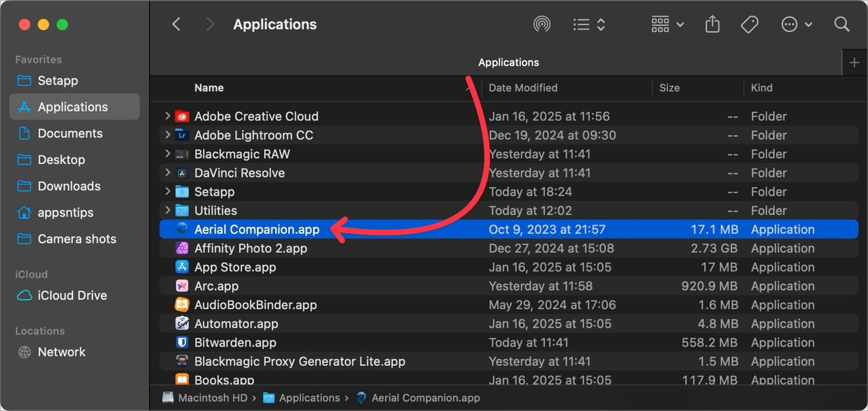Viewport: 868px width, 411px height.
Task: Select Blackmagic Proxy Generator Lite.app name
Action: pos(300,361)
